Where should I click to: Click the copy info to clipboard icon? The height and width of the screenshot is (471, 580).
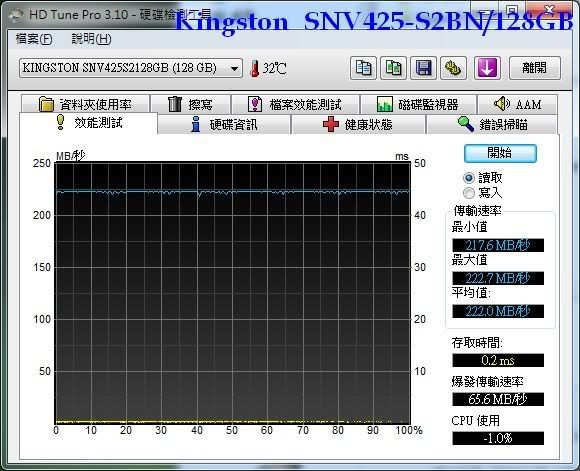tap(363, 68)
